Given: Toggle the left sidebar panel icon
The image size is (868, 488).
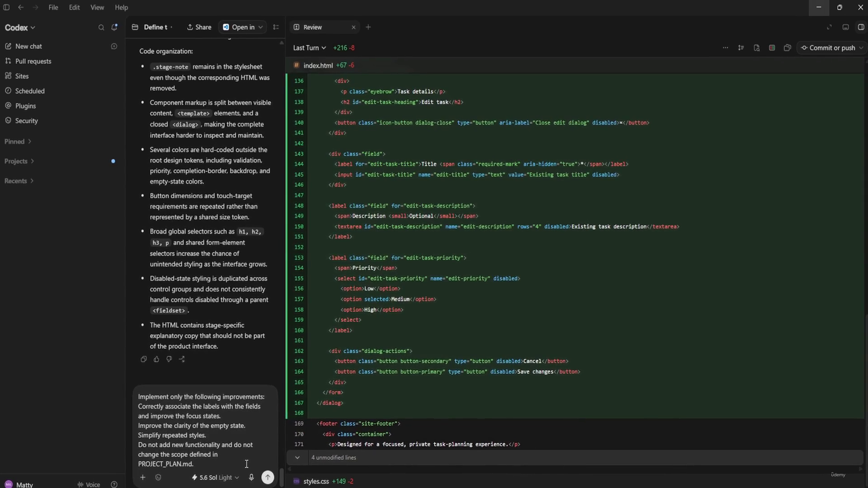Looking at the screenshot, I should point(6,8).
